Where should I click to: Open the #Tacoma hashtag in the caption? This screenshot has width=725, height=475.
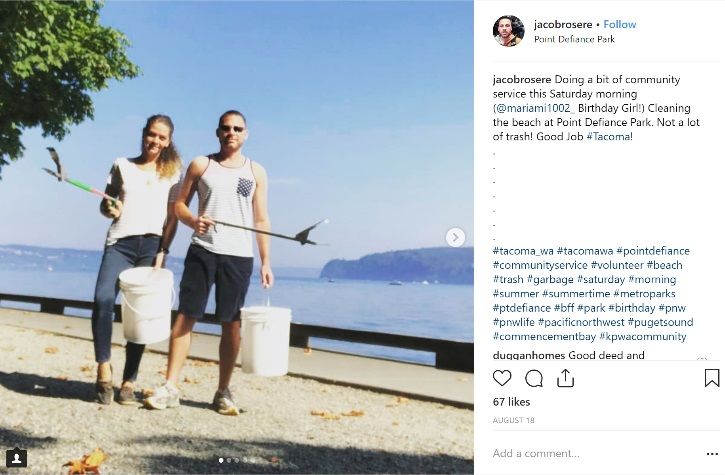608,137
